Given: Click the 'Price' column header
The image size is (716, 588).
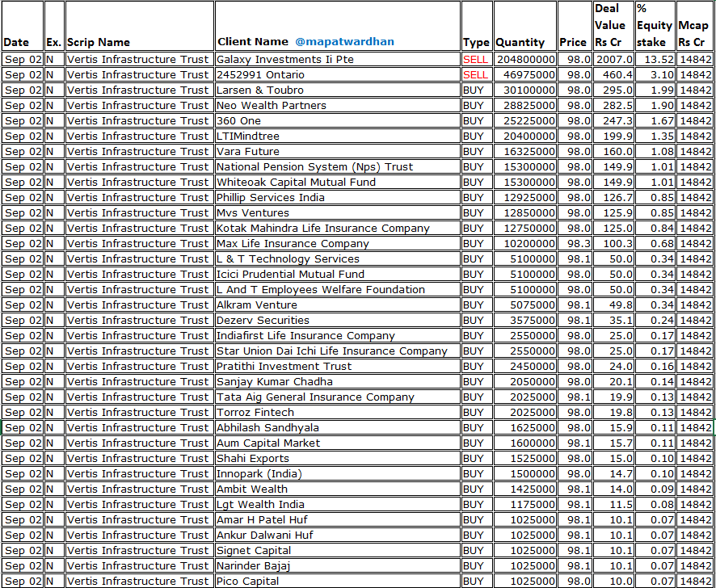Looking at the screenshot, I should 575,26.
